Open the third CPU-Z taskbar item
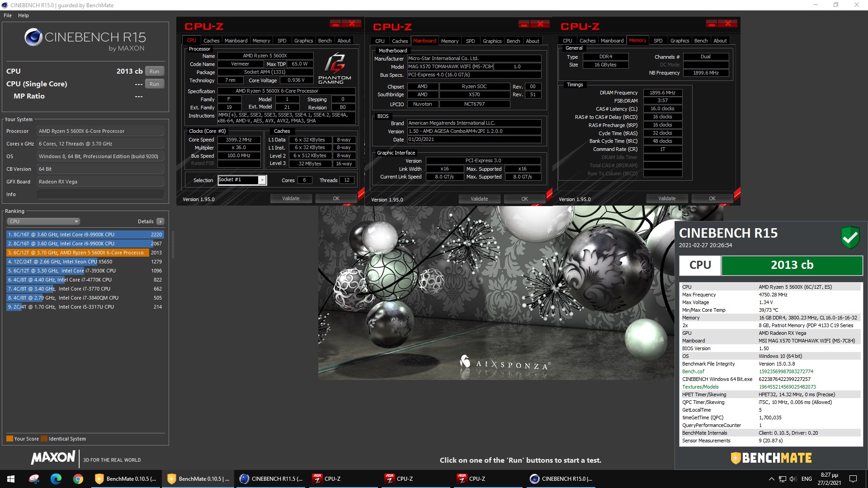The height and width of the screenshot is (488, 868). pos(488,479)
